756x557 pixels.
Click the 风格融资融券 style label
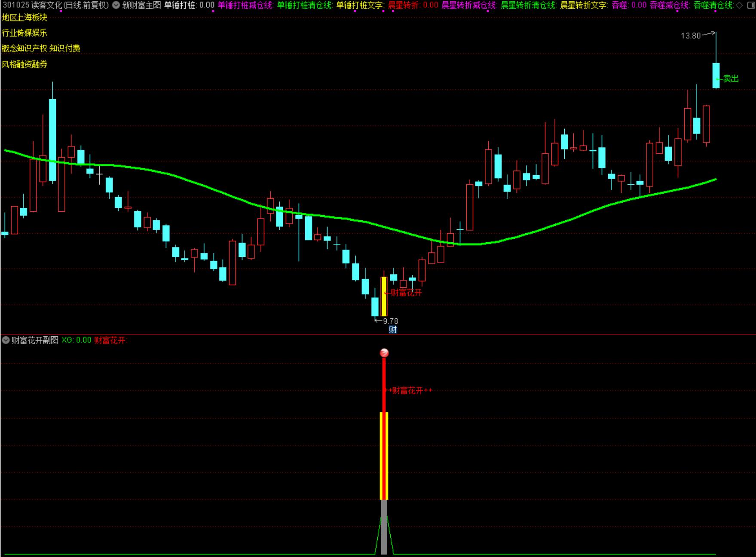tap(24, 64)
